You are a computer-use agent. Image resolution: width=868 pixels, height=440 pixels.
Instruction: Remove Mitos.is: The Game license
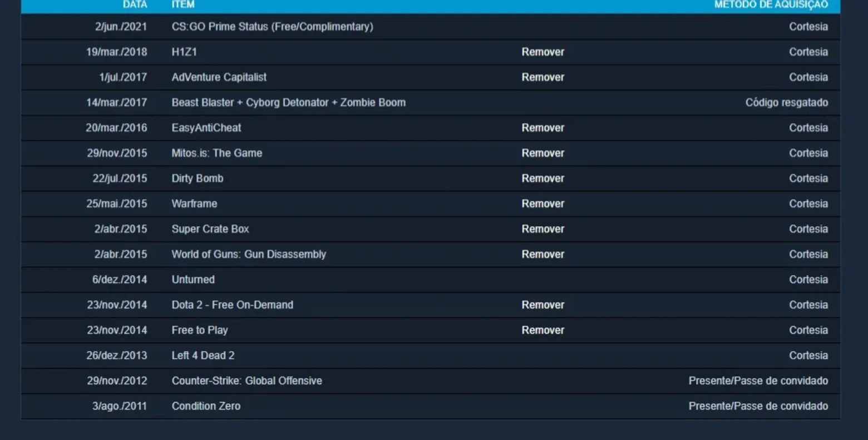tap(542, 153)
